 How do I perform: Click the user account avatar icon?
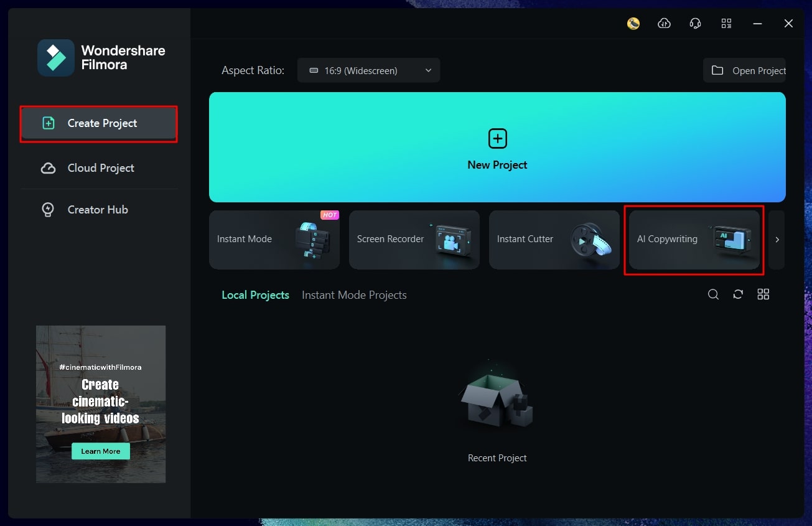tap(633, 24)
